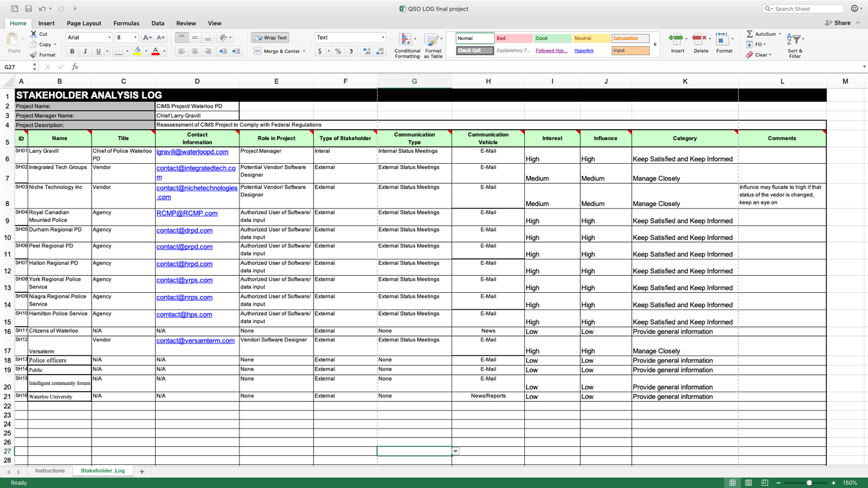
Task: Click the Share button
Action: click(x=838, y=23)
